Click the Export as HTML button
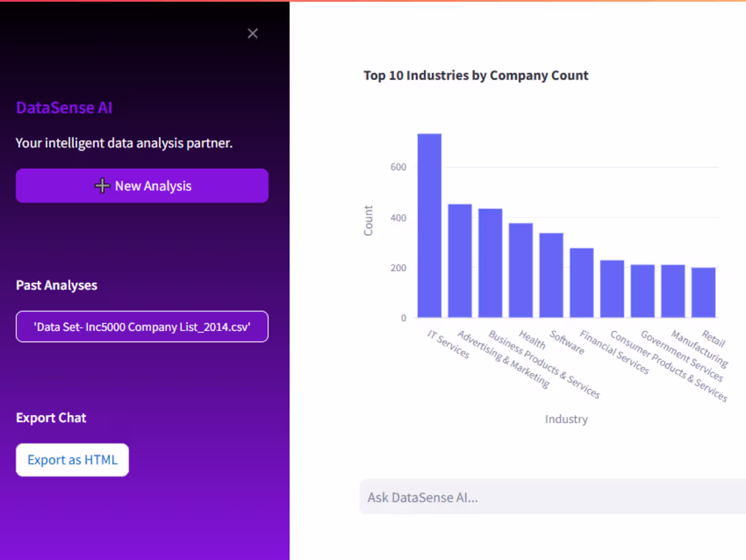This screenshot has height=560, width=746. coord(73,460)
